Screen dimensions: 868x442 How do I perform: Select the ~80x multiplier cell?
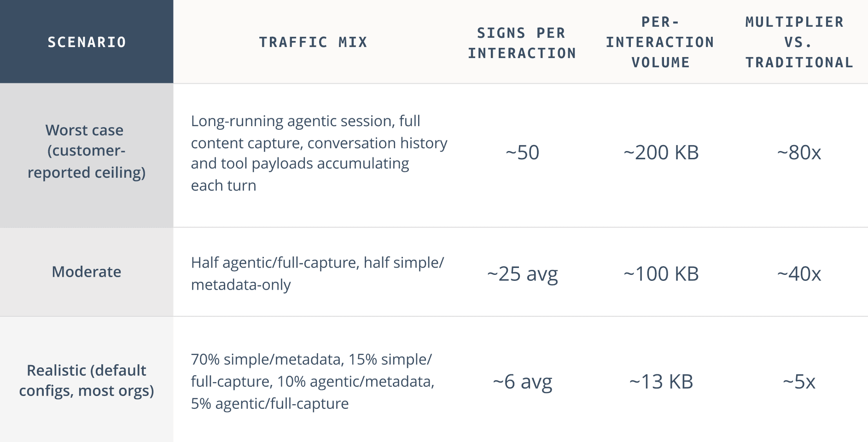(799, 152)
